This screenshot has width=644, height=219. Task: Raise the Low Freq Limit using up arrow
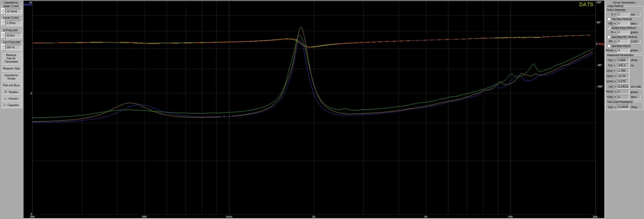(3, 46)
